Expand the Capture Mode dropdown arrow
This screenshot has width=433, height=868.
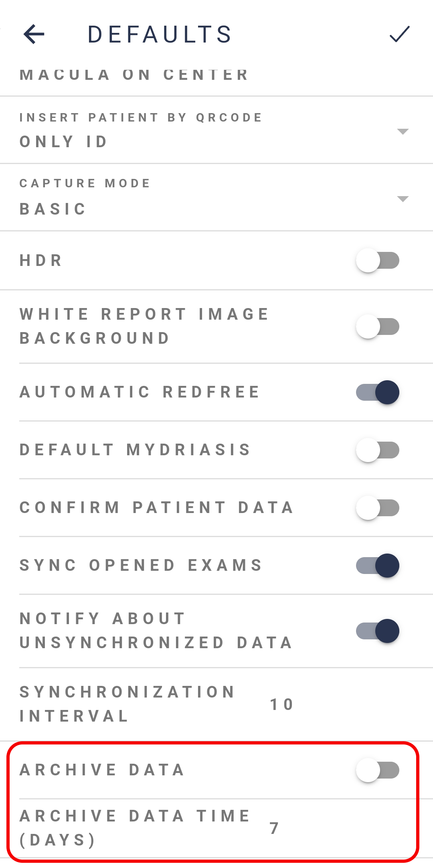pos(402,199)
